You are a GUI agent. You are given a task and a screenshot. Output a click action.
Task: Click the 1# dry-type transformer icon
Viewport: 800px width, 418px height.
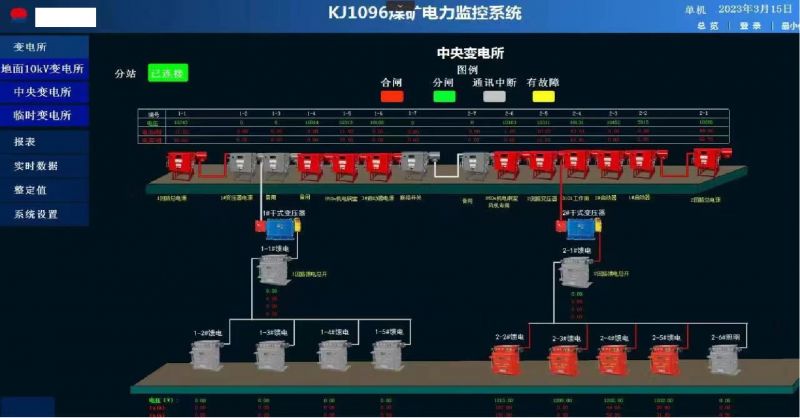click(x=272, y=227)
